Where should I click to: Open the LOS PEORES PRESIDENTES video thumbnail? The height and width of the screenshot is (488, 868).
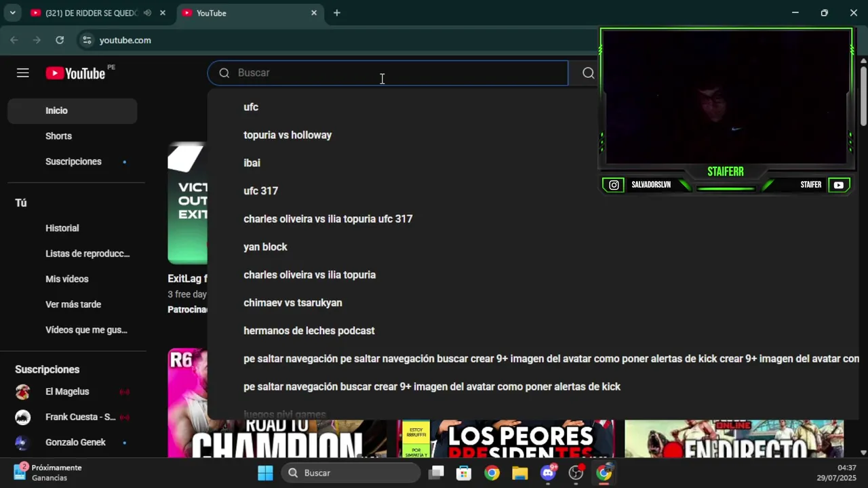[x=506, y=439]
